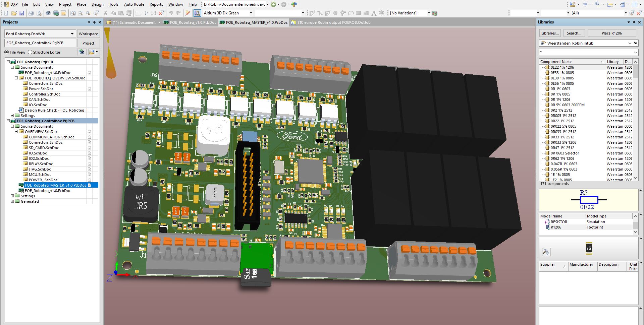Open the Devices View layers icon
The image size is (644, 325).
pyautogui.click(x=48, y=13)
